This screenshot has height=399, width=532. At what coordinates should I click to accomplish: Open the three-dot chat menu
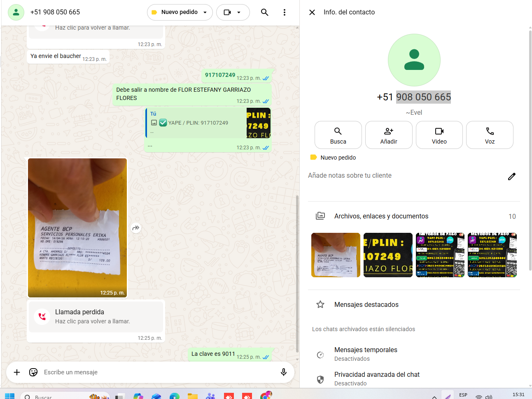pyautogui.click(x=284, y=12)
